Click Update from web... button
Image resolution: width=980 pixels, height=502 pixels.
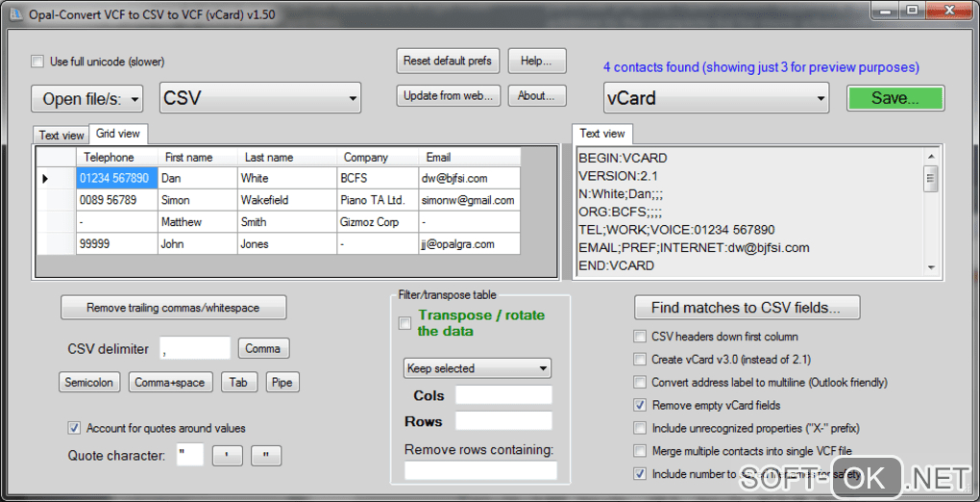(x=448, y=96)
